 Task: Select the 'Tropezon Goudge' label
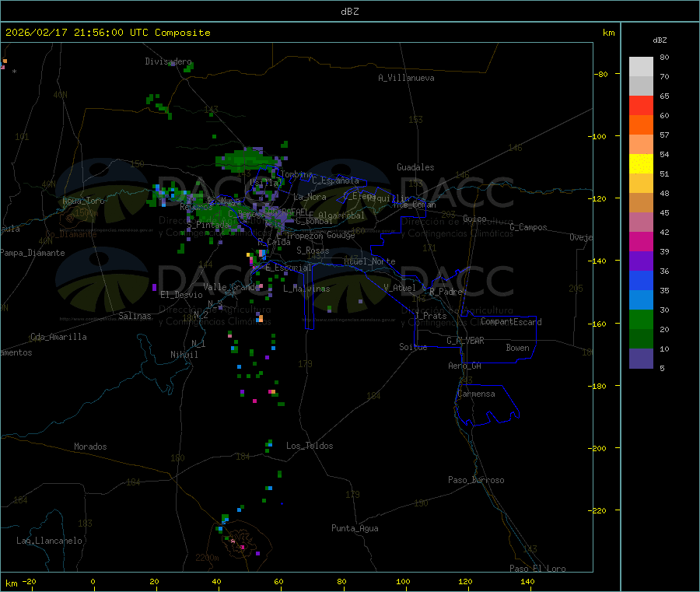coord(320,235)
